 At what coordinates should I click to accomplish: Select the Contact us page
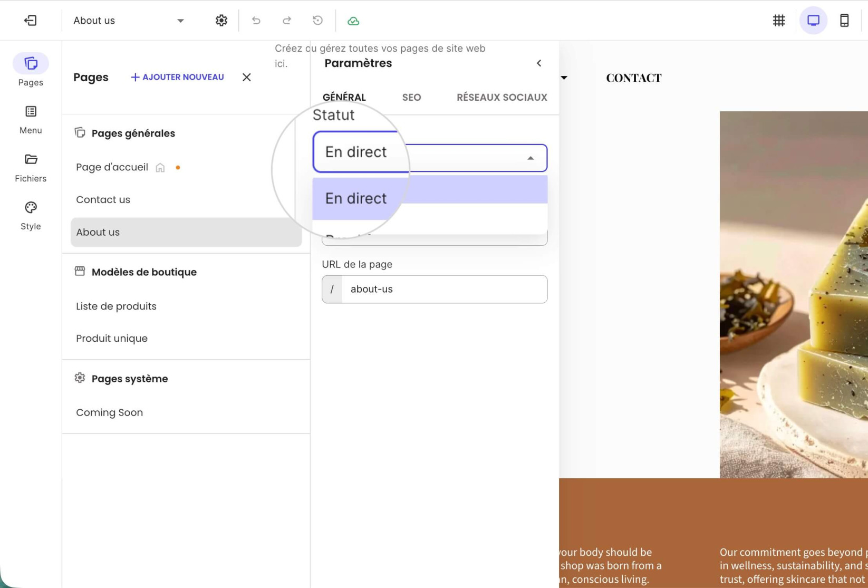[x=103, y=200]
